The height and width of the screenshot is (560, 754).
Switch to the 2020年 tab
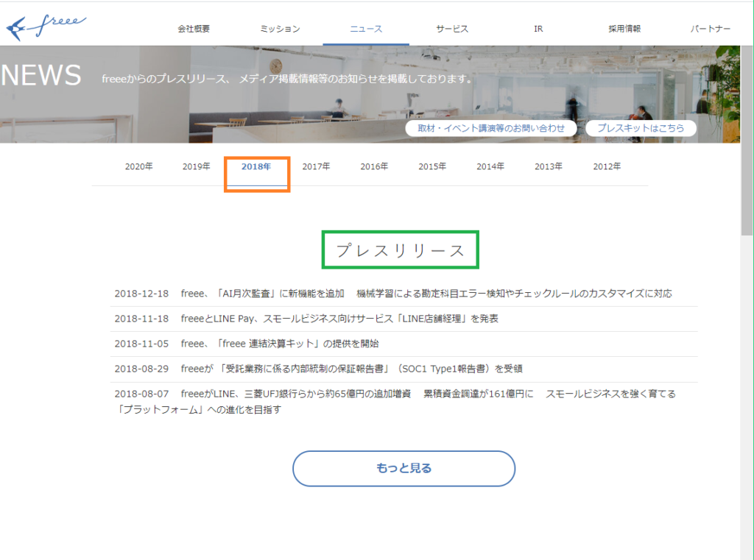tap(138, 166)
